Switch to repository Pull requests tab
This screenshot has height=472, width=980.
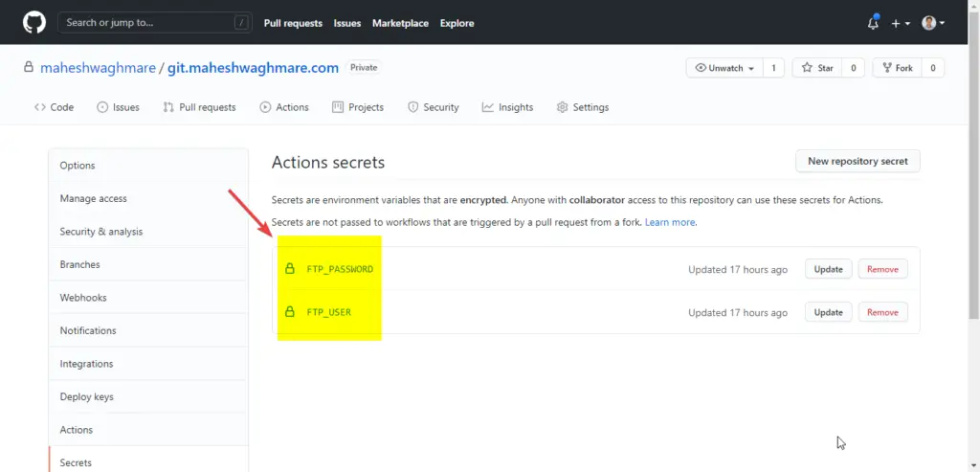tap(199, 107)
